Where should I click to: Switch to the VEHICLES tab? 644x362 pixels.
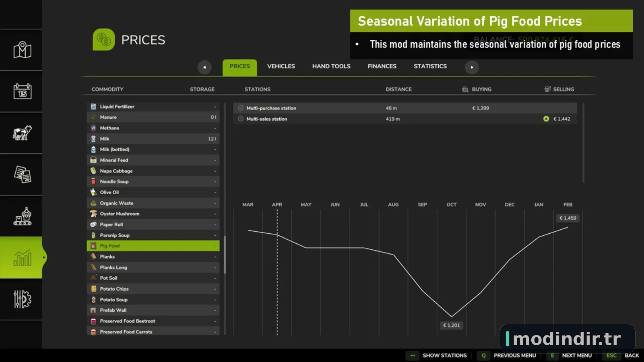click(281, 66)
